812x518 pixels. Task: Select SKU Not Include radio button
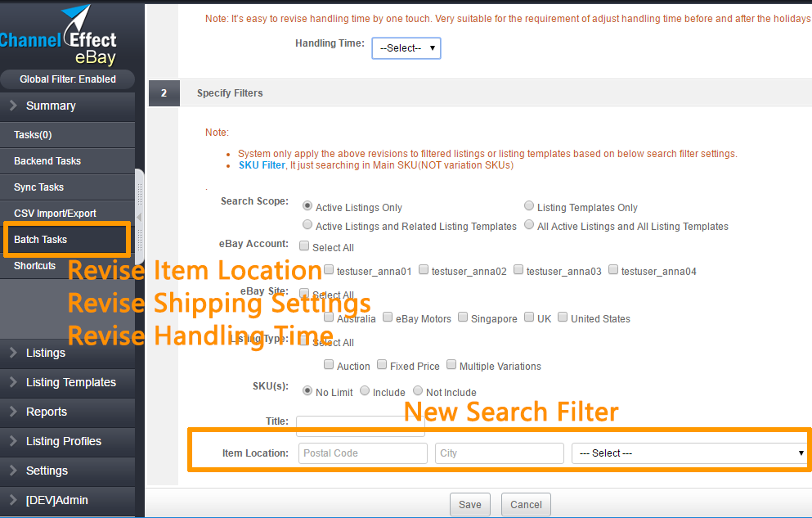click(418, 390)
